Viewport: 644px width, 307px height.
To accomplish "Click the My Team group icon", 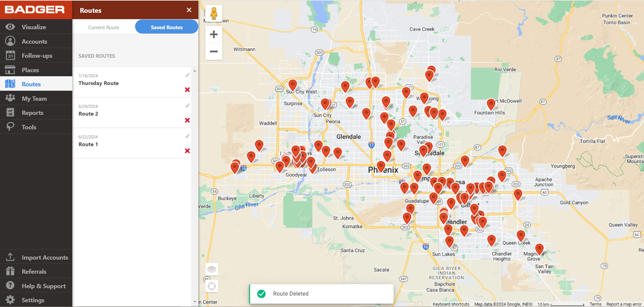I will coord(10,98).
